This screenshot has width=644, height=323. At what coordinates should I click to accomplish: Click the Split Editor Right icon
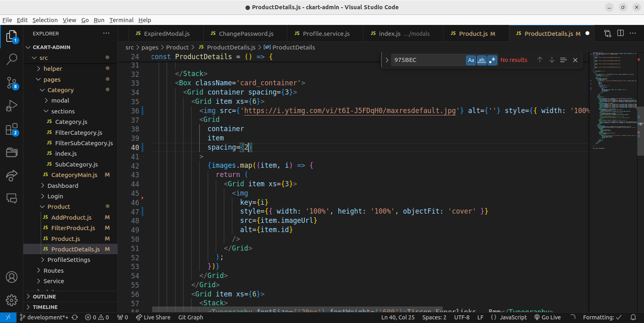pyautogui.click(x=620, y=33)
